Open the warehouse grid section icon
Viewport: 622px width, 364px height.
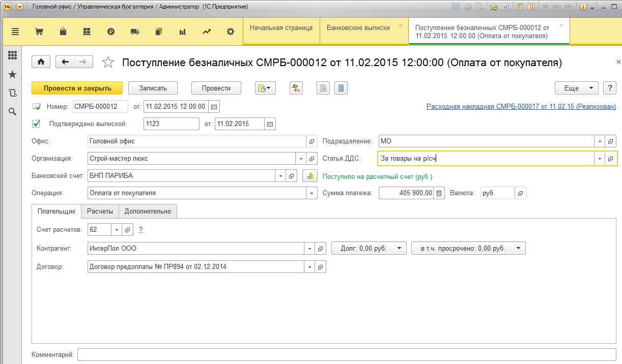(x=87, y=32)
